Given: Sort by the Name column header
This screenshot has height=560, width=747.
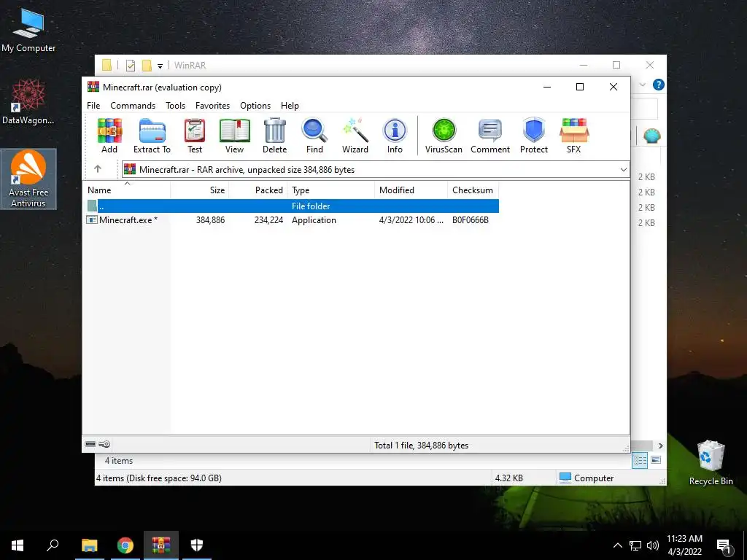Looking at the screenshot, I should [x=127, y=190].
